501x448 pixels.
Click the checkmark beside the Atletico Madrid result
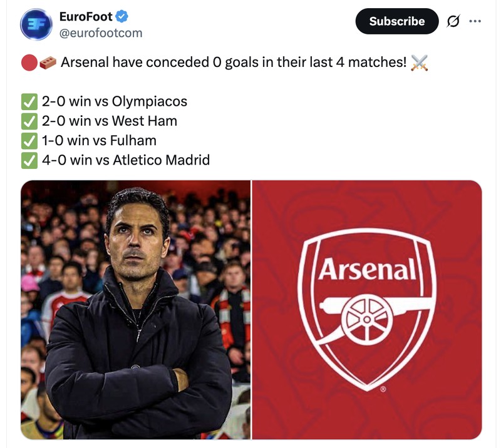28,160
